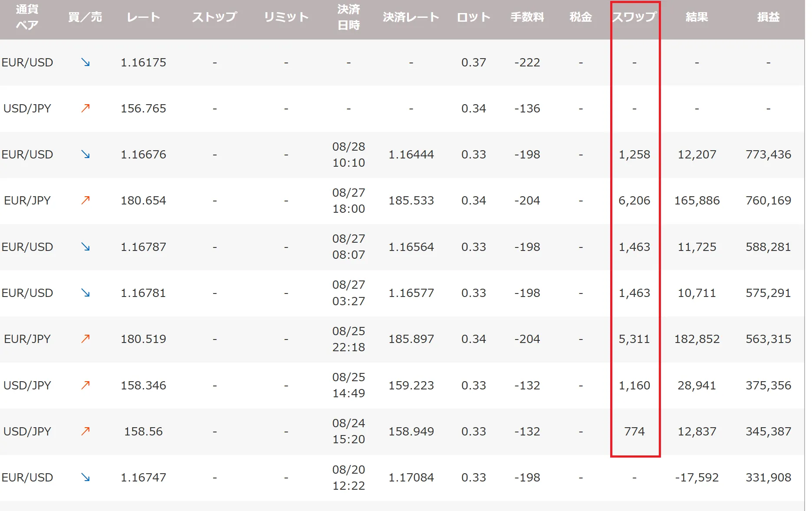Click the 損益 column header

coord(768,17)
